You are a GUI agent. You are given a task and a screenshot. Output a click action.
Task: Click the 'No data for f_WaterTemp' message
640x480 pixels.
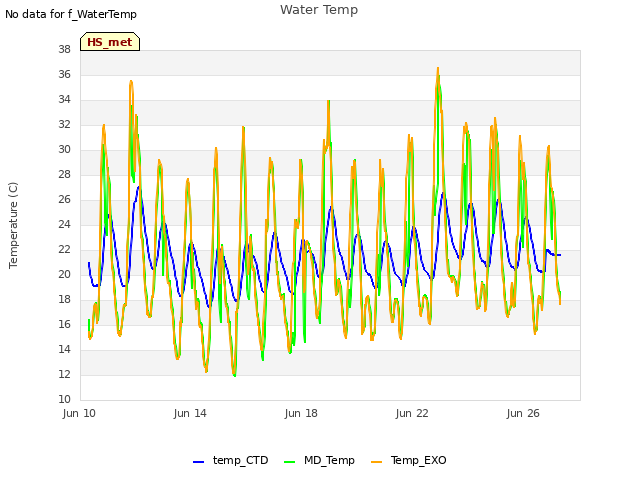(71, 14)
